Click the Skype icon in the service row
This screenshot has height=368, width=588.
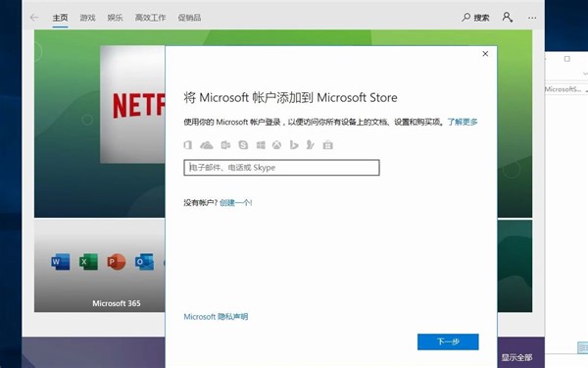point(243,145)
